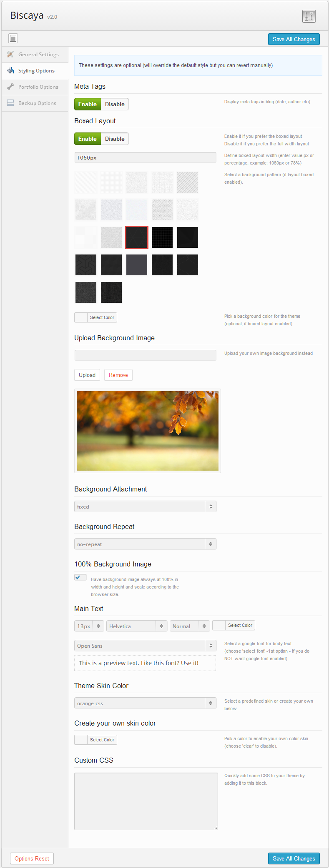Open the Theme Skin Color dropdown
This screenshot has width=329, height=868.
[145, 703]
